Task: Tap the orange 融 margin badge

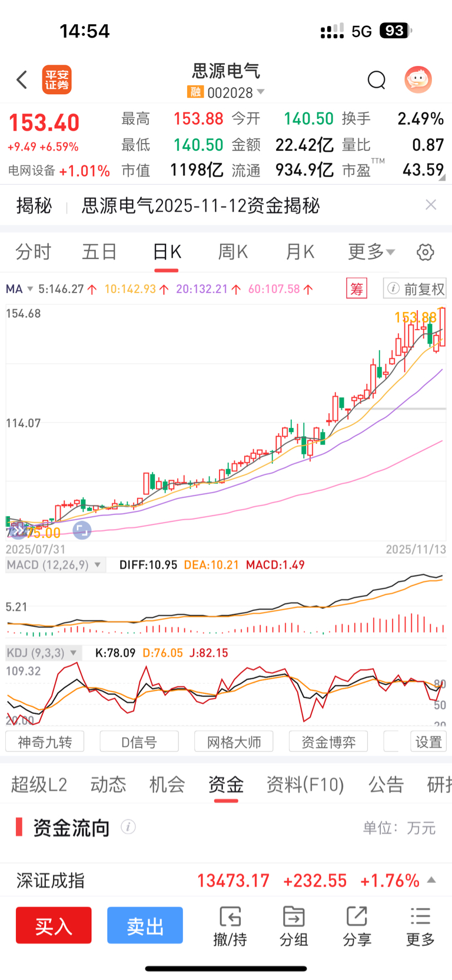Action: [195, 92]
